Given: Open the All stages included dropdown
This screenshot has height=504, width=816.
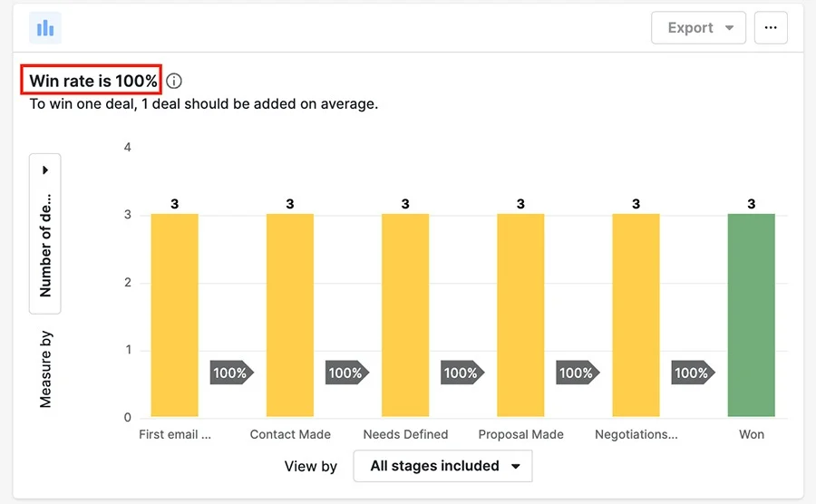Looking at the screenshot, I should point(442,466).
